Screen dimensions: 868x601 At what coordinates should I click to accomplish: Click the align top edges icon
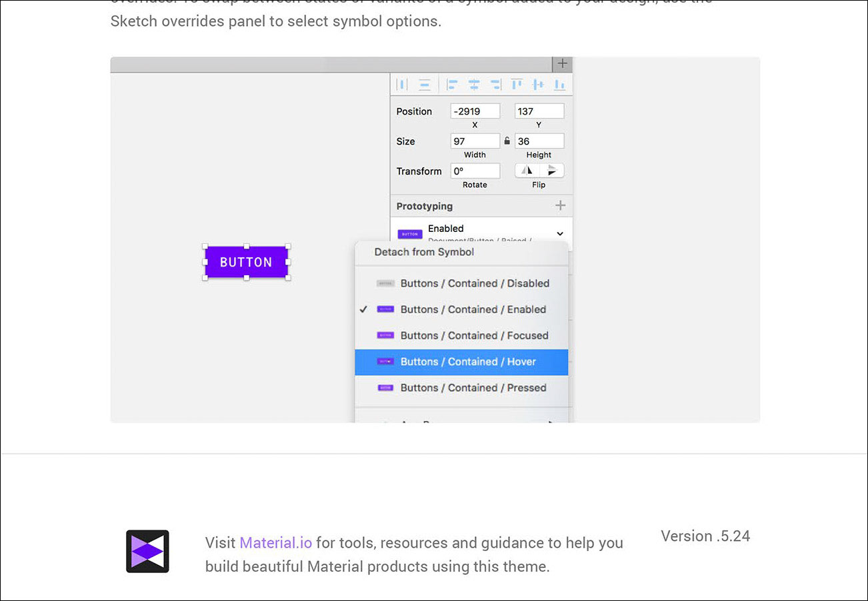517,85
